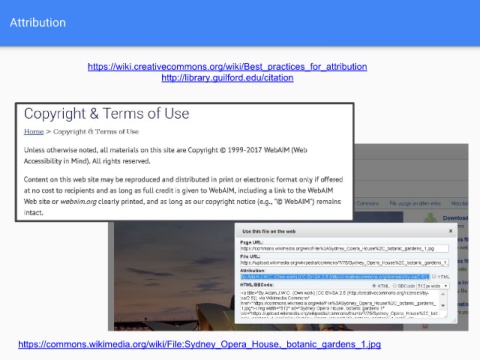Click the highlighted Attribution text field
This screenshot has height=360, width=480.
[x=335, y=277]
